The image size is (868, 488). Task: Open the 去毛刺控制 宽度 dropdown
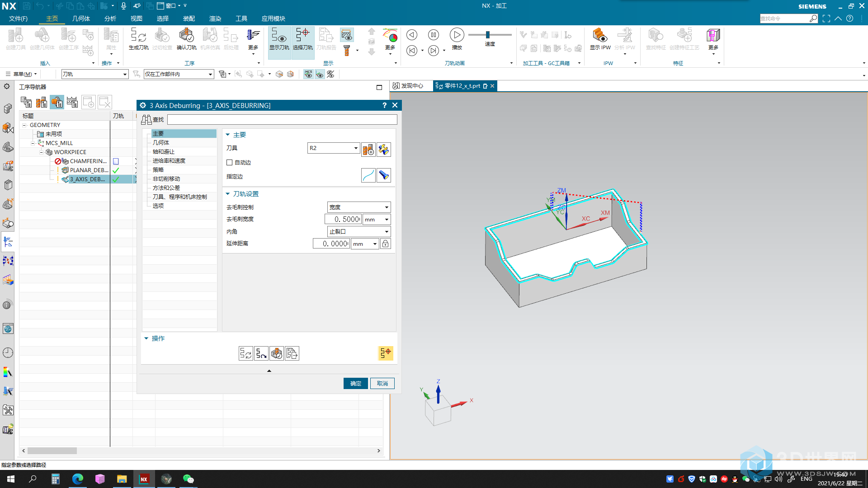click(x=359, y=207)
